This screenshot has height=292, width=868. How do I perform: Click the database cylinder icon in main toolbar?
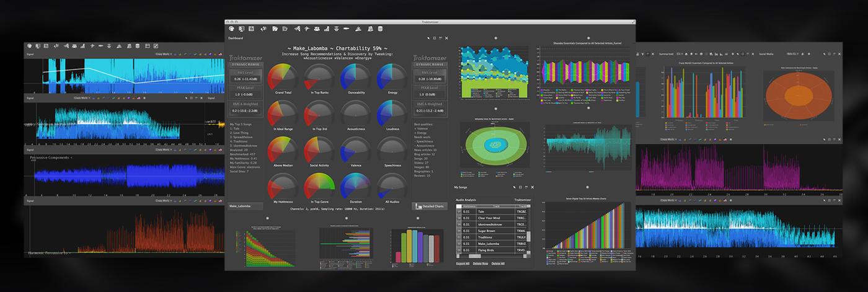point(380,29)
